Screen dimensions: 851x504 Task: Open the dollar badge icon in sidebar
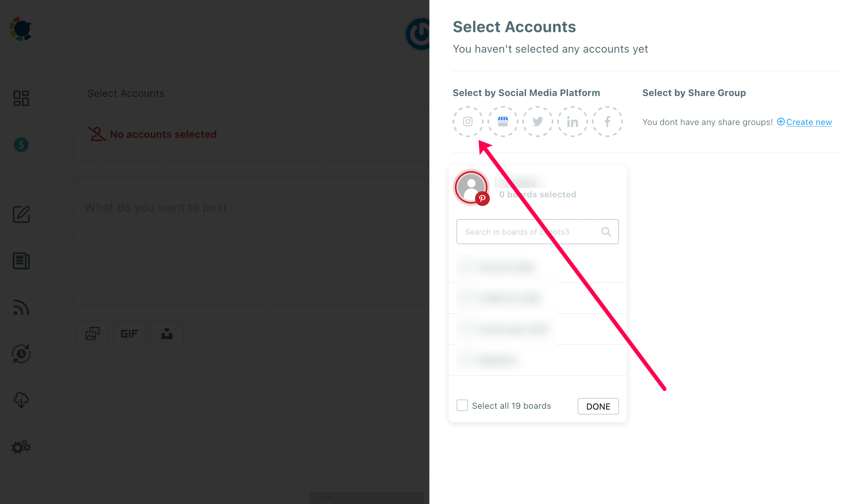tap(21, 145)
